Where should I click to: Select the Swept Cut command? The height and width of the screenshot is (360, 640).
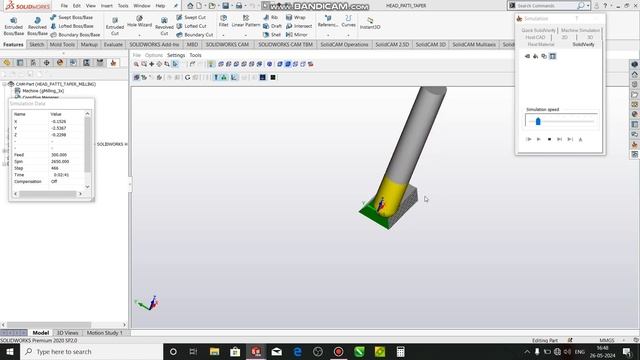191,18
